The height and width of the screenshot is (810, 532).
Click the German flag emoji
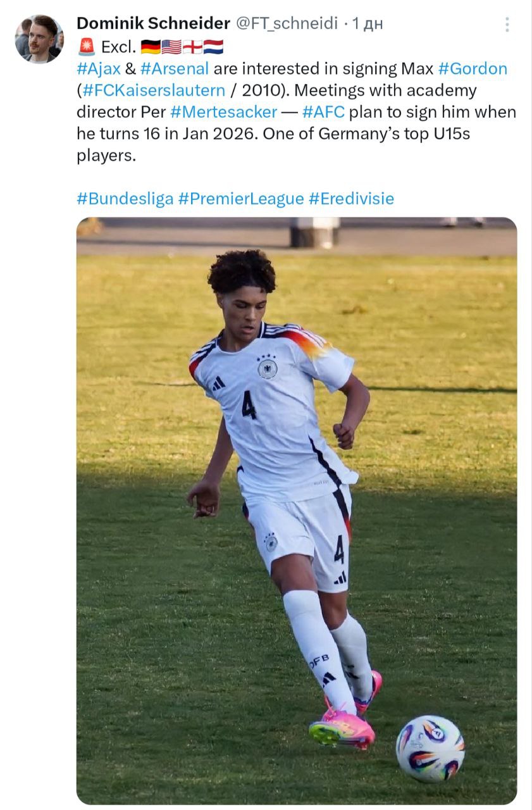pos(151,47)
